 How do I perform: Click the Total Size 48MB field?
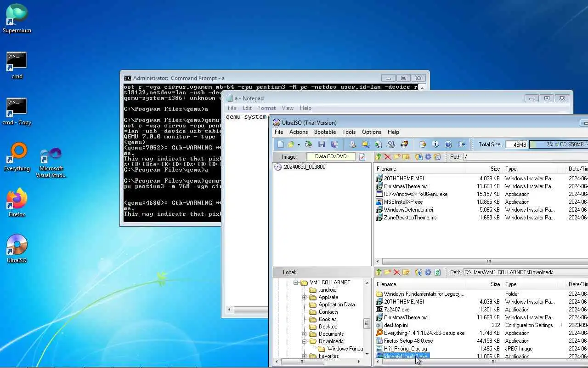pyautogui.click(x=516, y=144)
